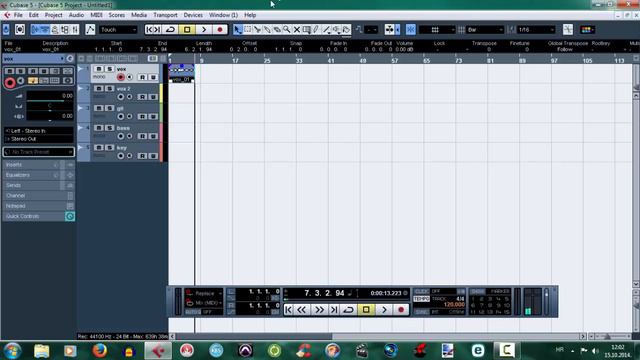
Task: Go to project start in transport panel
Action: [x=289, y=310]
